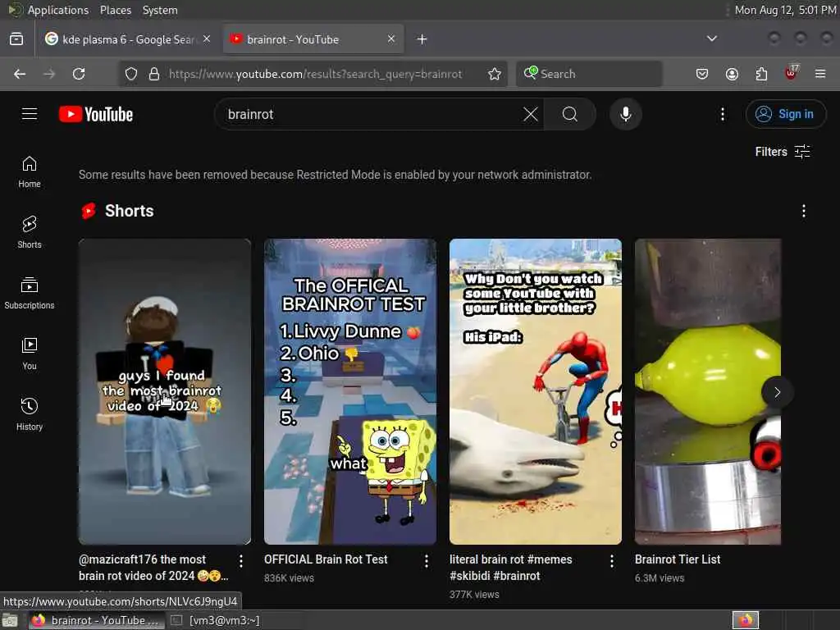Open options for the mazicraft176 short

pos(241,561)
